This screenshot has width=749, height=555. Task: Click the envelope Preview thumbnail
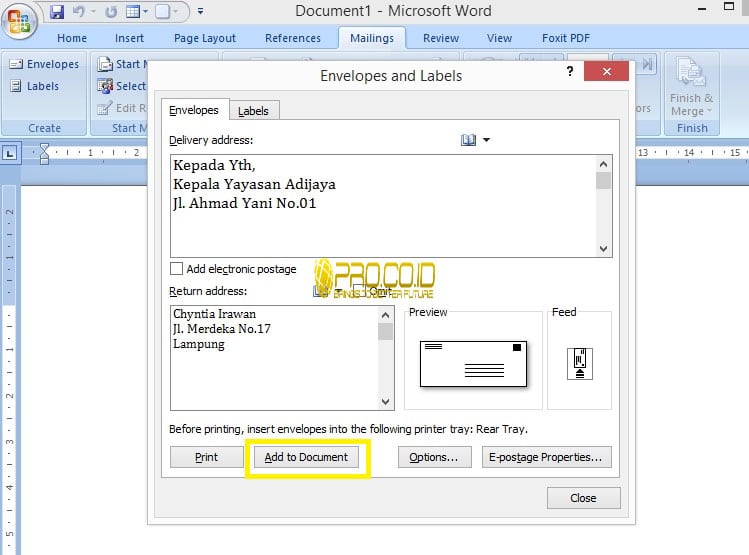click(473, 364)
